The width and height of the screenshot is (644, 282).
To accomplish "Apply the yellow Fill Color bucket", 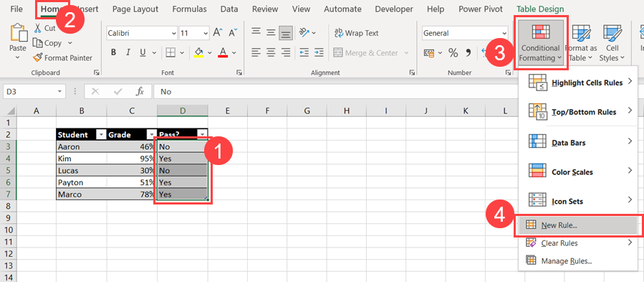I will pyautogui.click(x=198, y=52).
